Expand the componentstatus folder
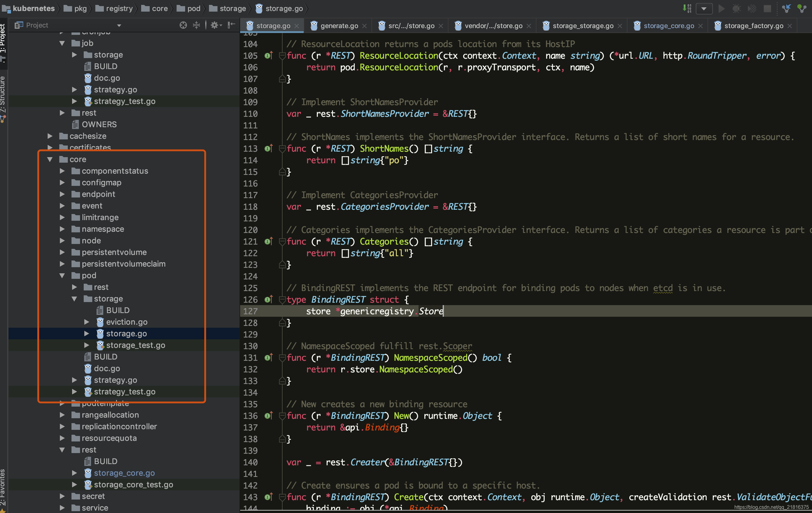Image resolution: width=812 pixels, height=513 pixels. point(62,171)
